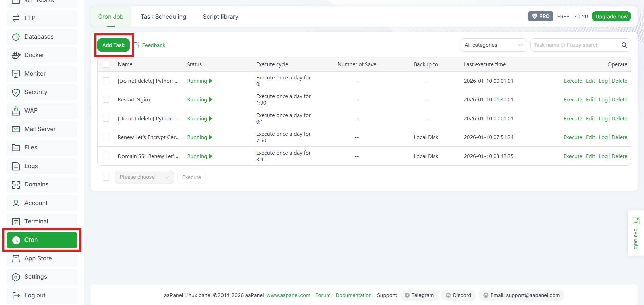Tick the Domain SSL Renew task checkbox

pyautogui.click(x=106, y=156)
